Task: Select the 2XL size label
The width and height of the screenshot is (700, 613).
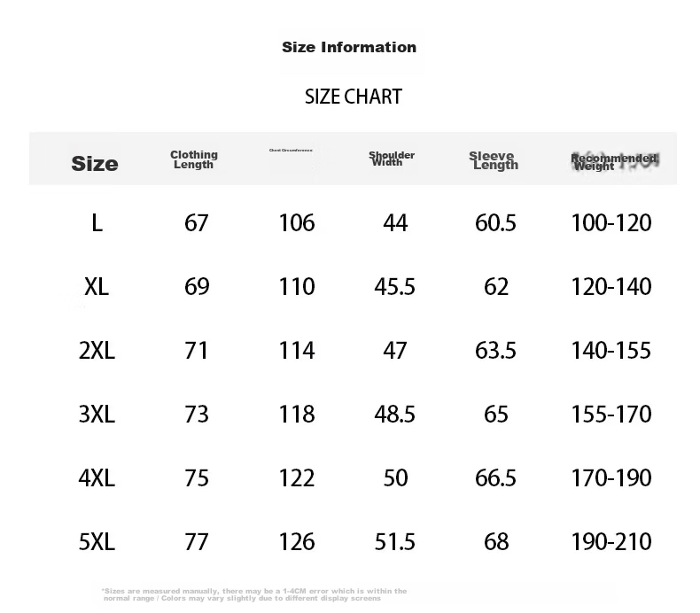Action: pos(97,351)
